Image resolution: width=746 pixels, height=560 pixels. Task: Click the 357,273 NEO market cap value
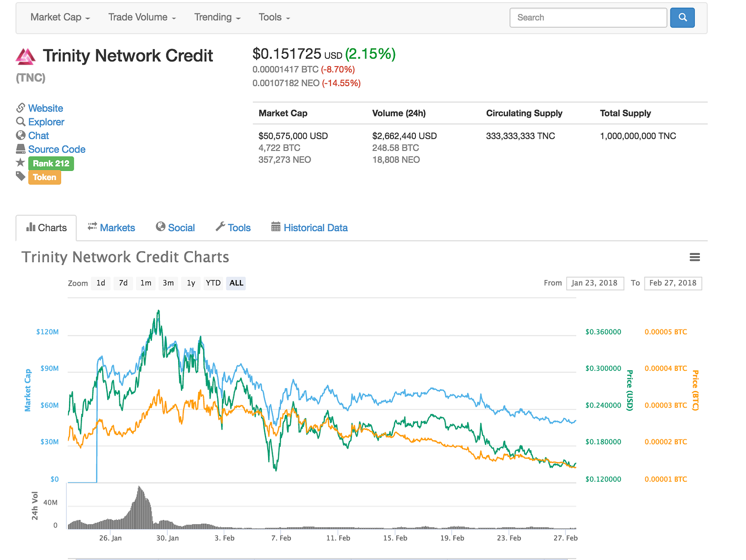[285, 160]
